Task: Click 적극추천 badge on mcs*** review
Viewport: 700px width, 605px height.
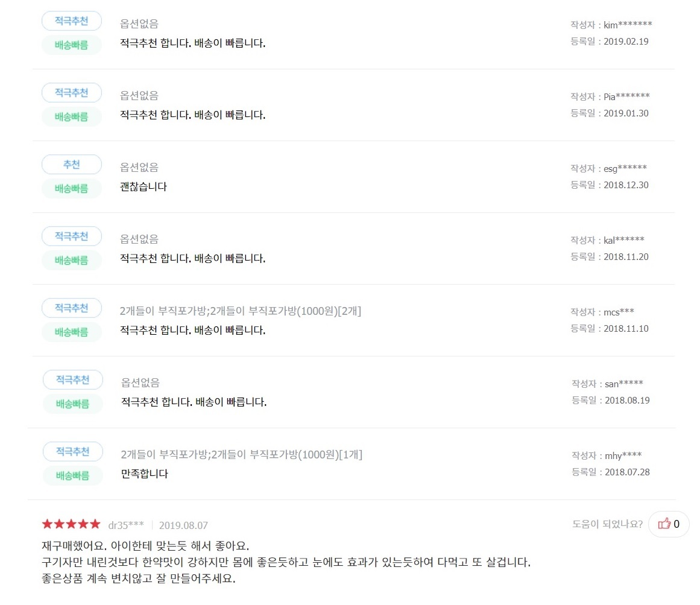Action: pyautogui.click(x=72, y=308)
